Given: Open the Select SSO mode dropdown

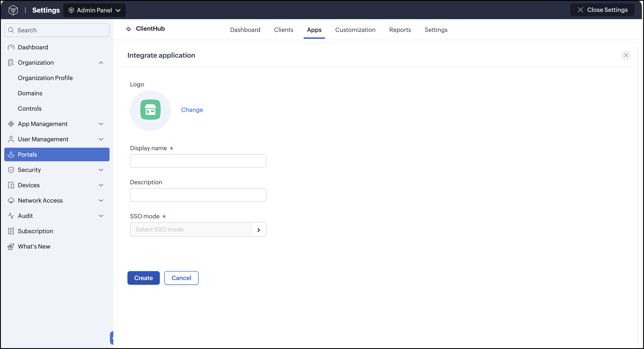Looking at the screenshot, I should [198, 229].
